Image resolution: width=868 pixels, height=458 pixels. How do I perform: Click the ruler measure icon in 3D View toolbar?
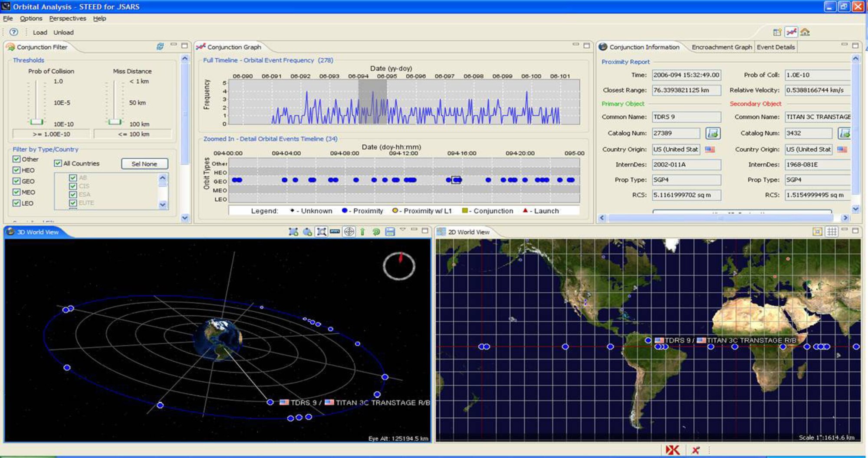(x=335, y=232)
